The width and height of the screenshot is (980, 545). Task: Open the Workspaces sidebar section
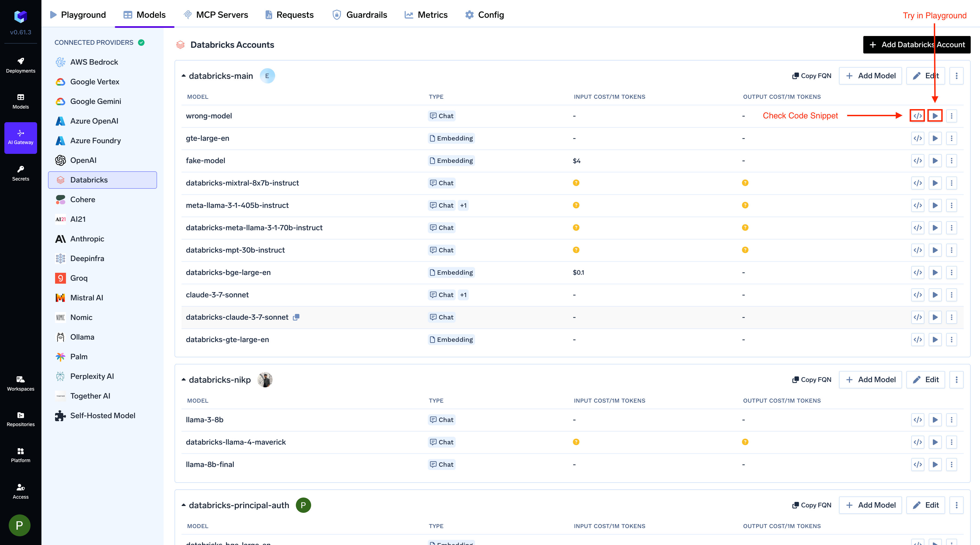tap(20, 384)
